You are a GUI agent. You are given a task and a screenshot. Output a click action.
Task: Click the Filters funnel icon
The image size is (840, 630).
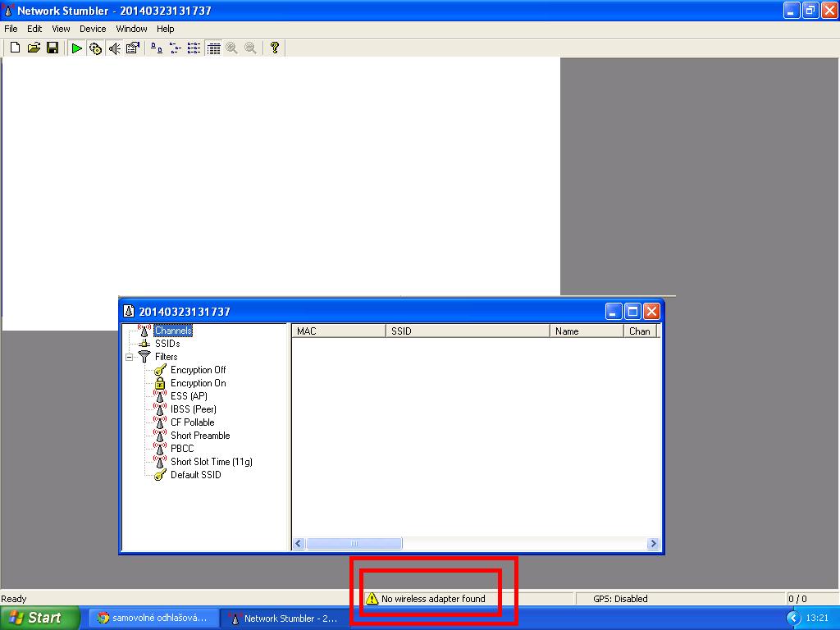(x=144, y=357)
